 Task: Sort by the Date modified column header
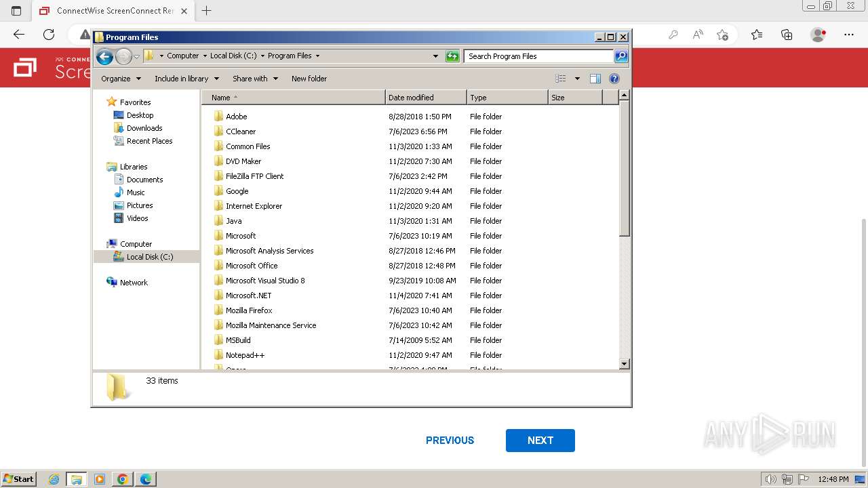[x=426, y=98]
